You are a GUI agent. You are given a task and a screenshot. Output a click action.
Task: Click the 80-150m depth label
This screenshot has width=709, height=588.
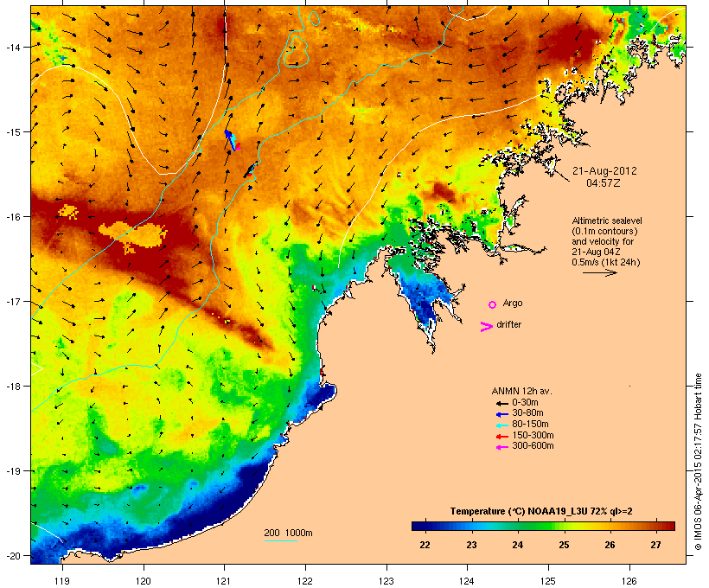530,425
